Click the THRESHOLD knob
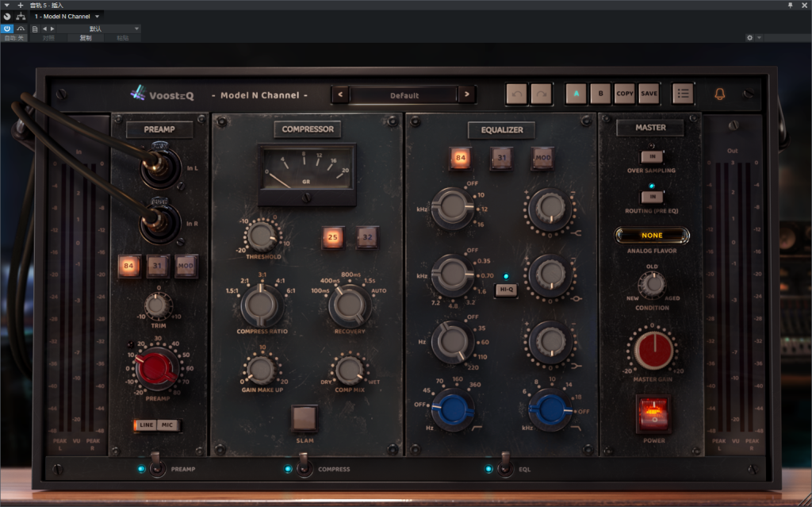Screen dimensions: 812x507 pos(262,236)
